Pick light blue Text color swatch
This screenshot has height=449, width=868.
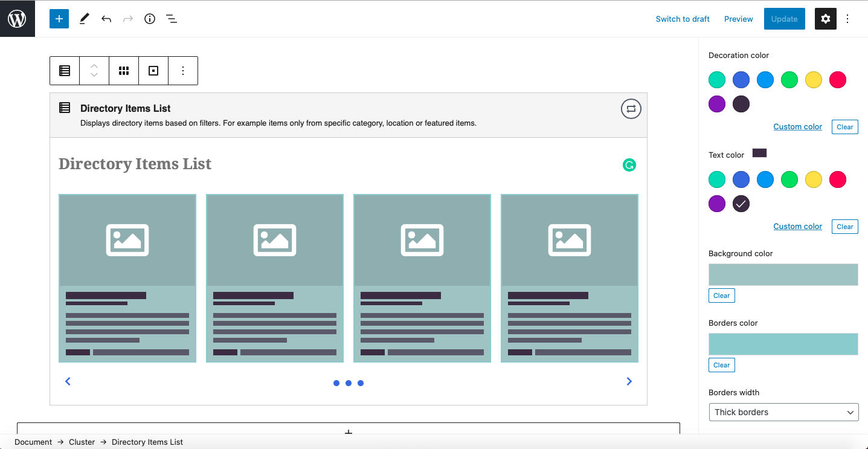point(765,179)
